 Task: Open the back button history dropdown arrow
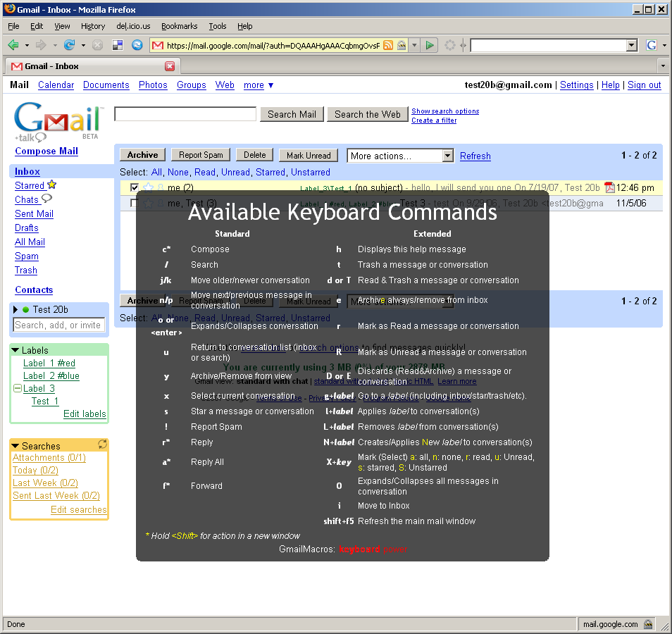click(27, 45)
